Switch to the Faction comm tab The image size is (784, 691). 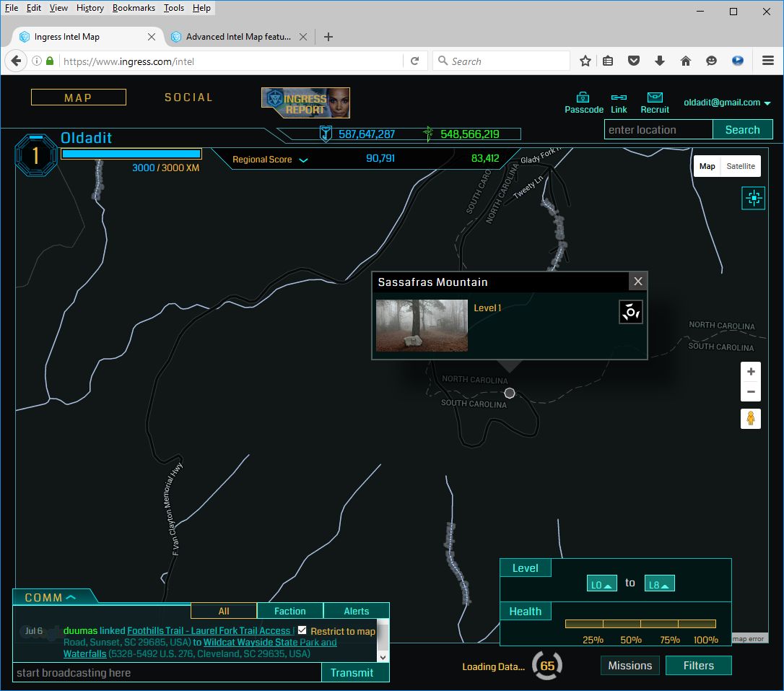tap(289, 611)
